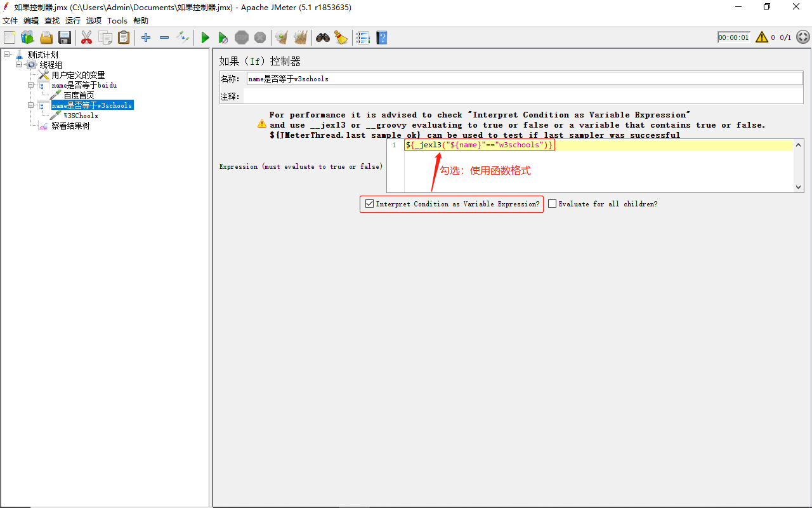Screen dimensions: 812x508
Task: Select 测试计划 in the tree
Action: point(43,55)
